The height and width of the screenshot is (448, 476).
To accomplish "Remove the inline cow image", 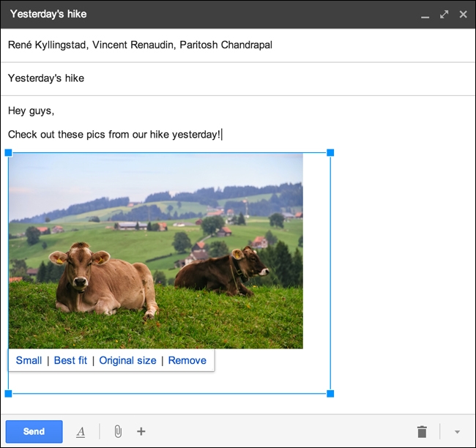I will [x=187, y=360].
